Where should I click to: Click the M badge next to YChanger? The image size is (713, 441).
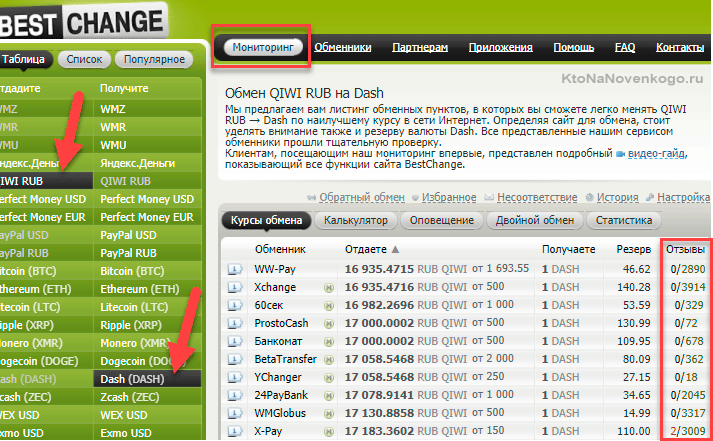(x=329, y=378)
